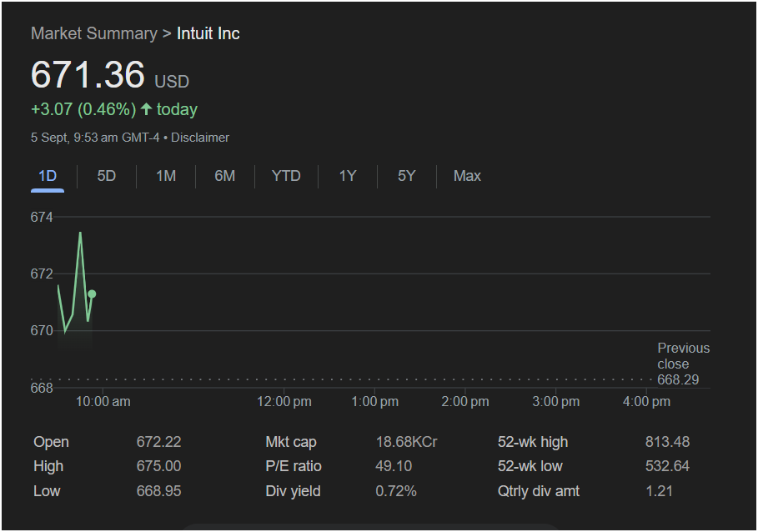Screen dimensions: 758x532
Task: Click the current price dot on chart
Action: click(92, 294)
